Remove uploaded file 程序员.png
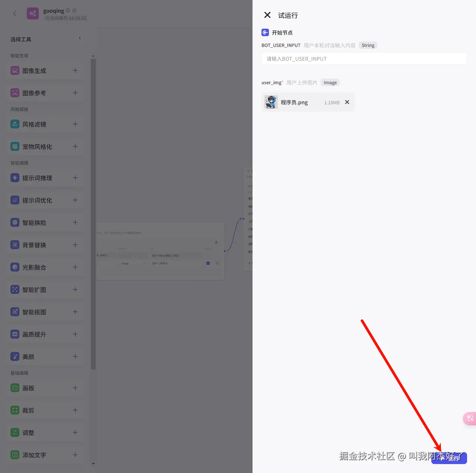 click(x=347, y=102)
